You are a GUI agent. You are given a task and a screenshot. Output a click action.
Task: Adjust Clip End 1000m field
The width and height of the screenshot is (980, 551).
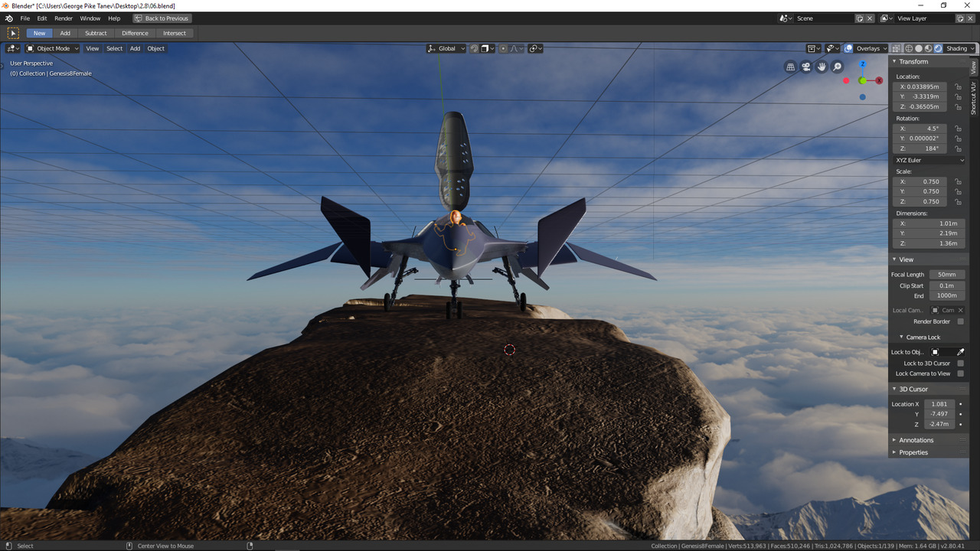click(x=947, y=295)
